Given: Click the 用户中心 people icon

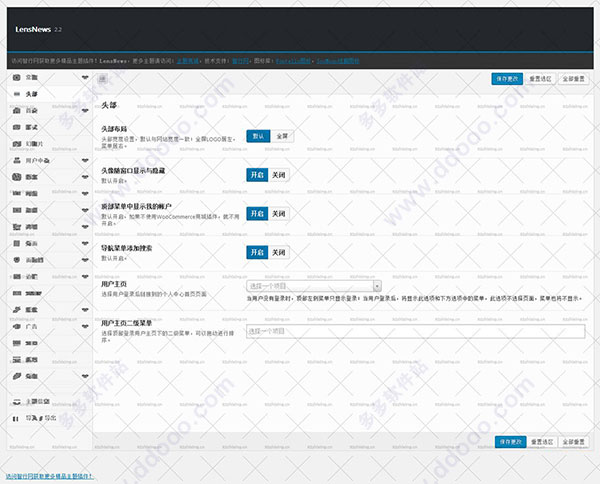Looking at the screenshot, I should (16, 160).
